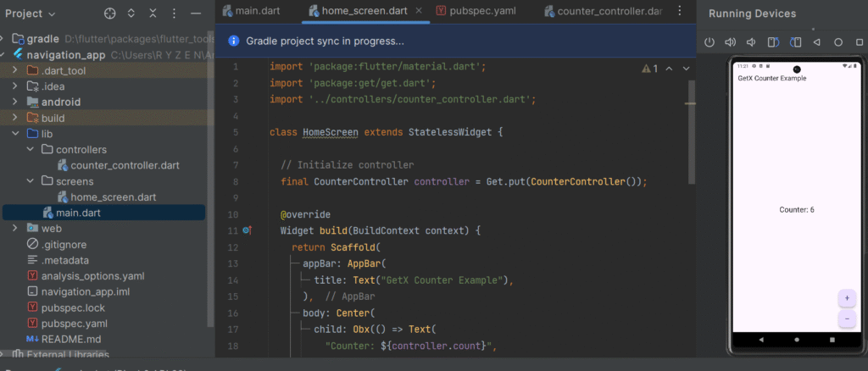The height and width of the screenshot is (371, 868).
Task: Expand the web folder
Action: (x=16, y=228)
